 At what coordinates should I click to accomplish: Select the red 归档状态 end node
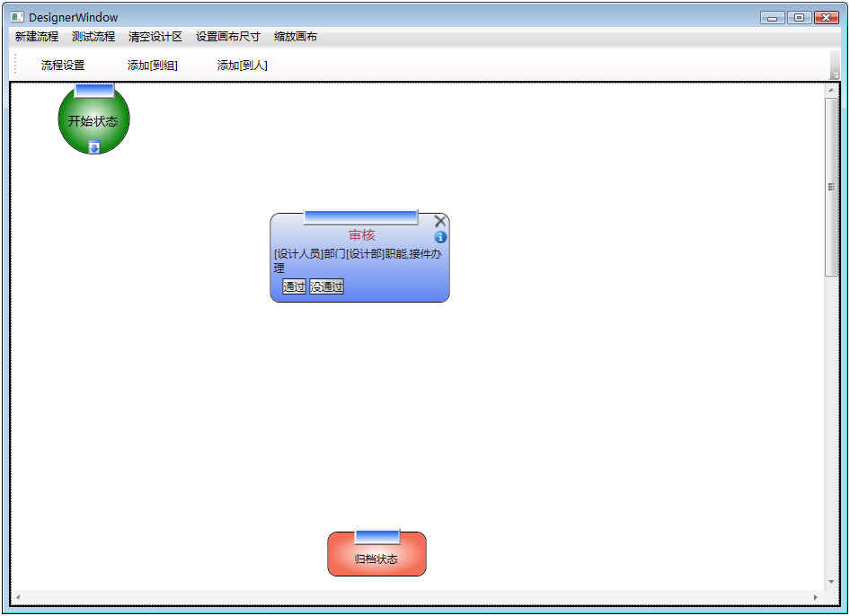click(x=376, y=554)
